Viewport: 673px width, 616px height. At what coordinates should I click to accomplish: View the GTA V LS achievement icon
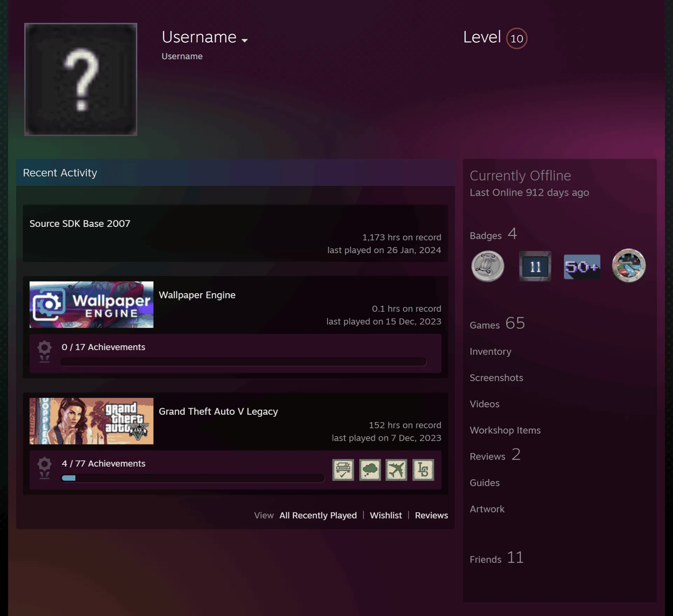coord(423,470)
